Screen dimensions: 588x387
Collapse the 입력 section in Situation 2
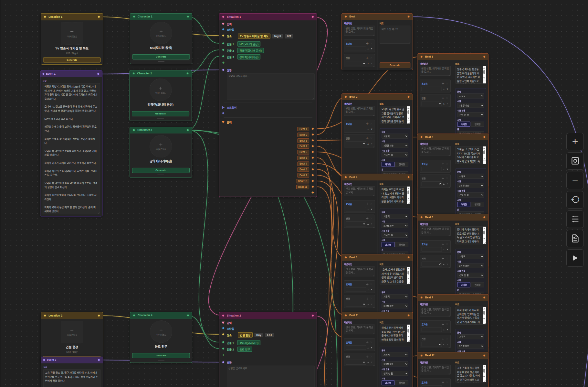tap(223, 323)
